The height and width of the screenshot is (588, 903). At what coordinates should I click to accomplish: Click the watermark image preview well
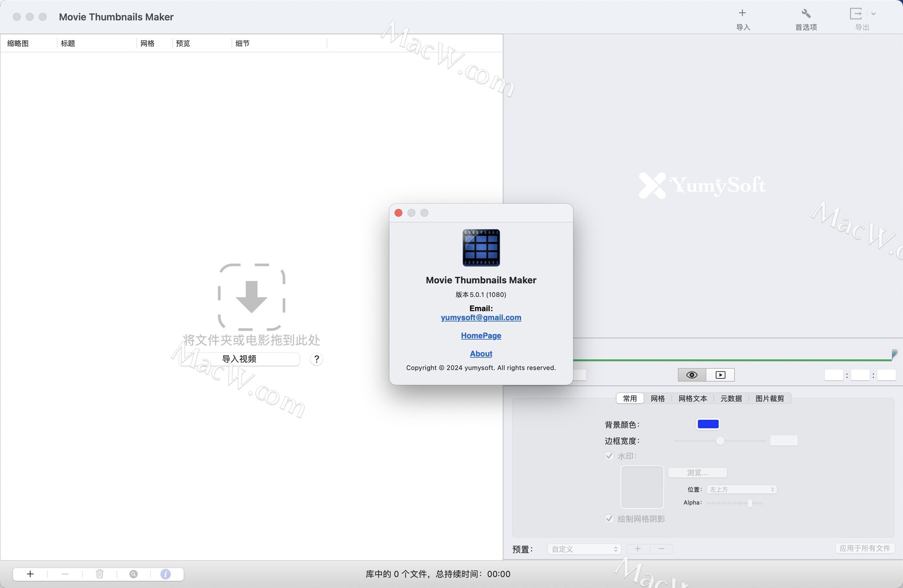(642, 487)
